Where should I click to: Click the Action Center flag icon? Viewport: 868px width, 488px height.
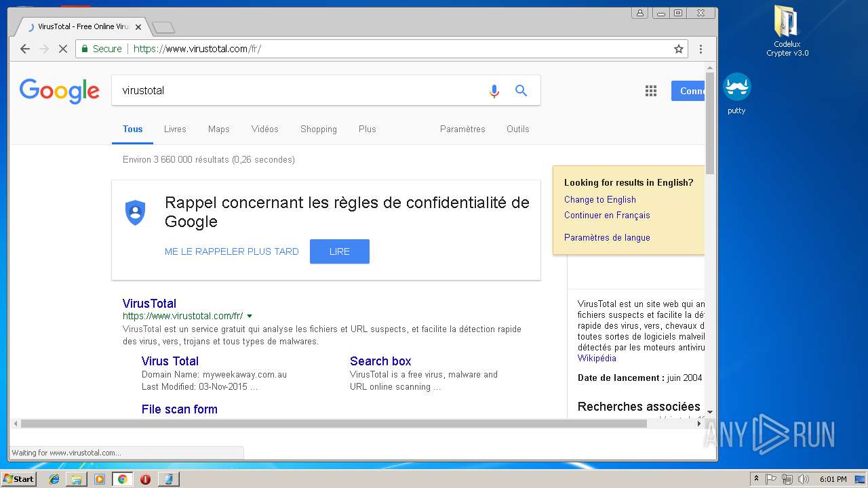point(771,479)
